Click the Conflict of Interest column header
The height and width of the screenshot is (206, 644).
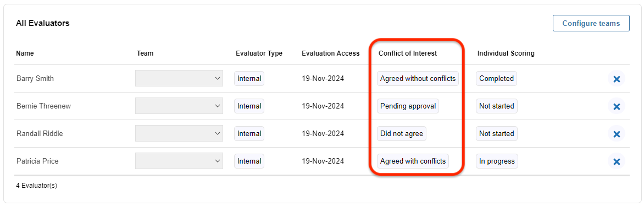pyautogui.click(x=407, y=53)
